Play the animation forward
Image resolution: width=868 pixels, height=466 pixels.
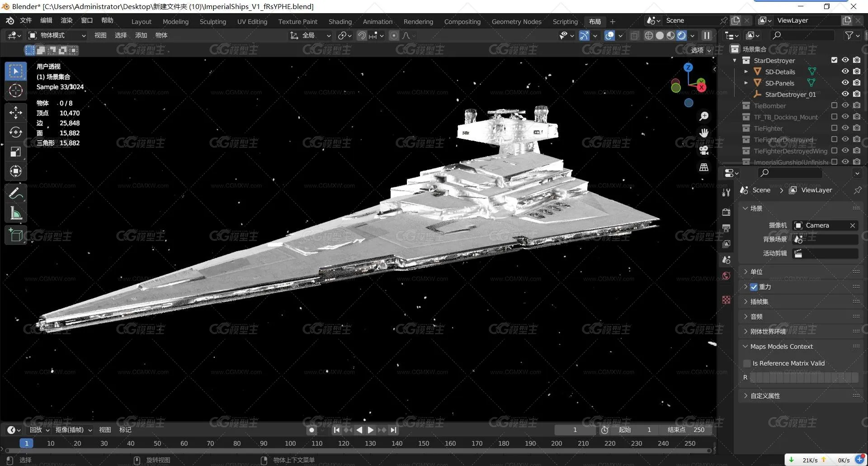tap(371, 430)
